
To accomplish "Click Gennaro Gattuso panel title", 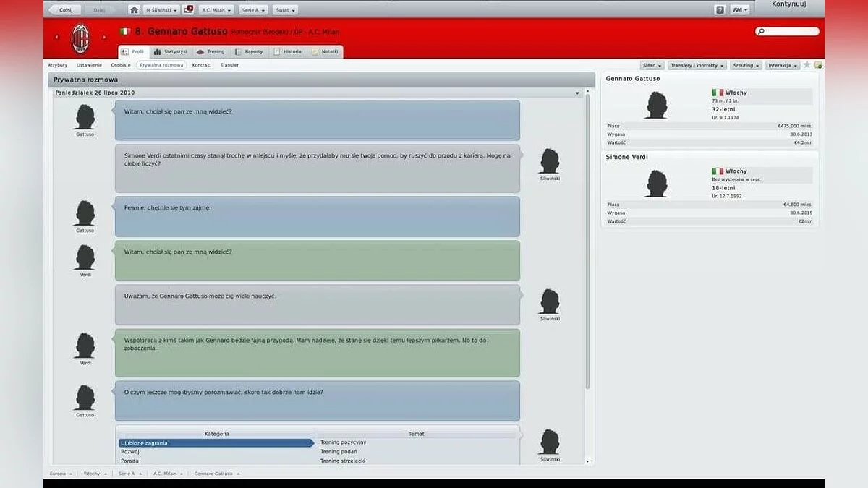I will (x=632, y=78).
